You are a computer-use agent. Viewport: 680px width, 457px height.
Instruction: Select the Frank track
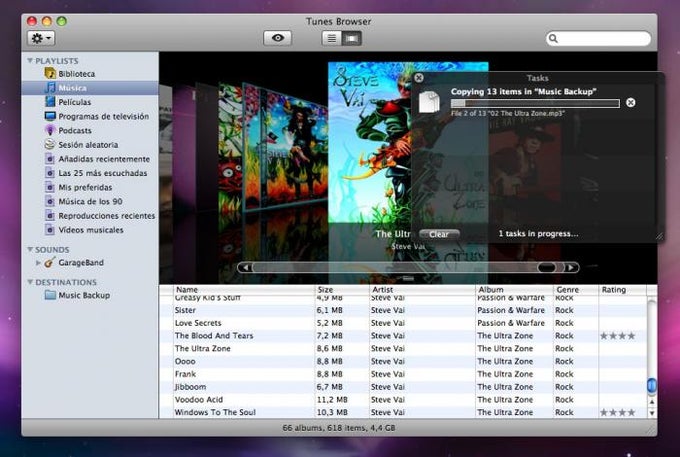pyautogui.click(x=185, y=374)
